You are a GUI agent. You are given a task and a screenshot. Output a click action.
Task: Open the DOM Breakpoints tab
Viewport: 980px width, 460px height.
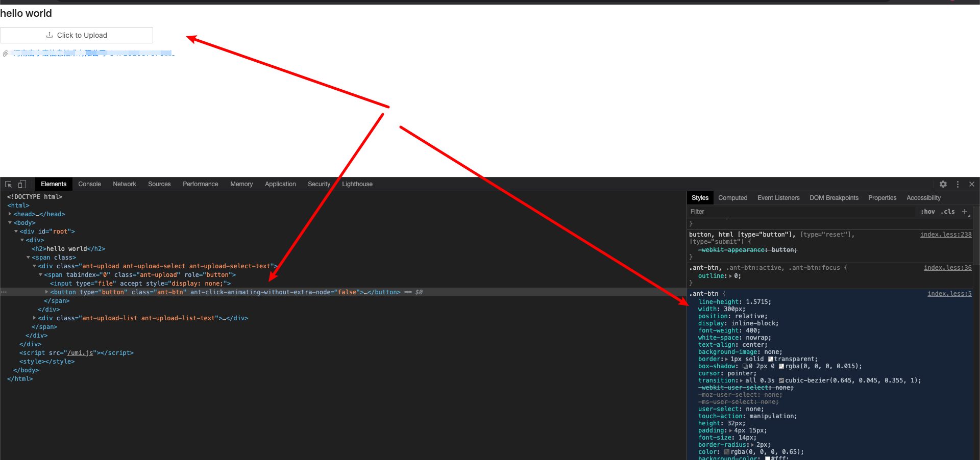coord(834,198)
